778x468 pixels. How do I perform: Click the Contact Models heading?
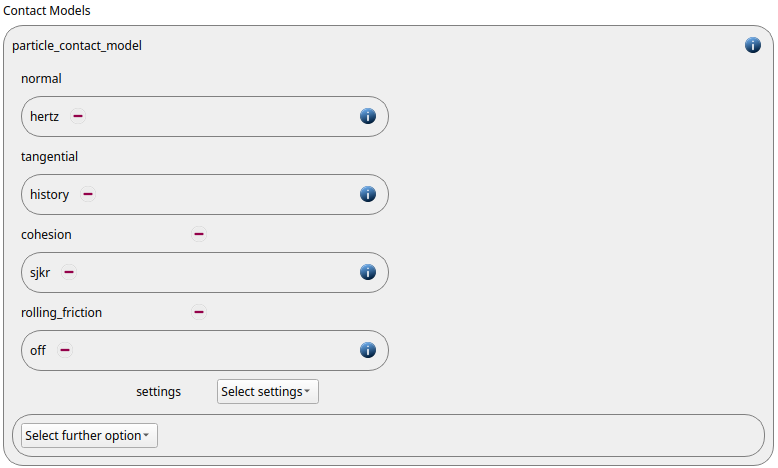click(x=47, y=10)
